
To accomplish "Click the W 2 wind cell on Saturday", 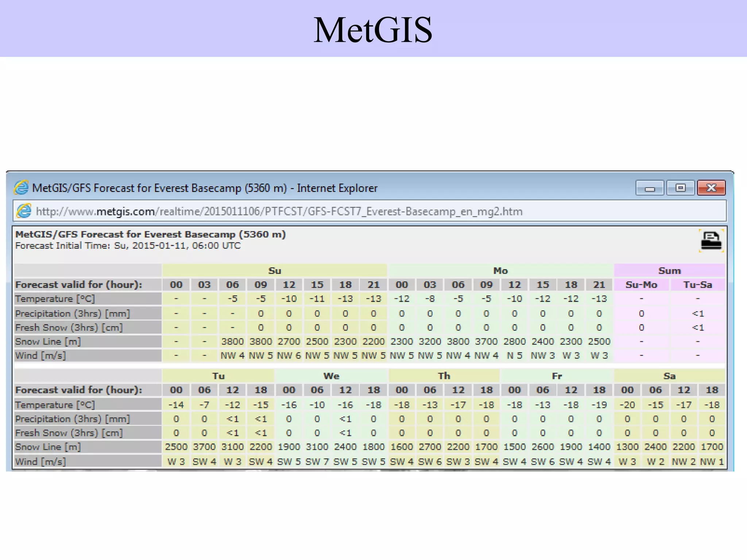I will pyautogui.click(x=655, y=462).
